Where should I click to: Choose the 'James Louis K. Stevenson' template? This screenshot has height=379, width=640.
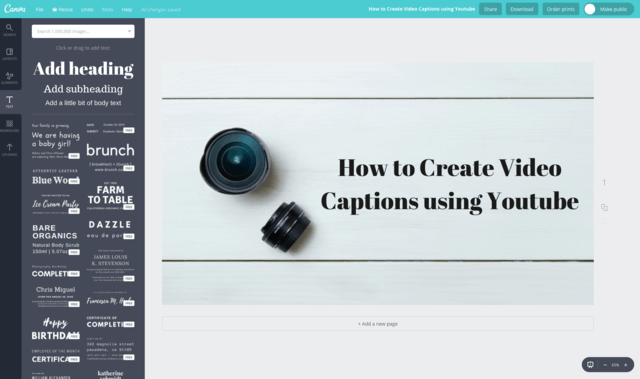point(110,265)
